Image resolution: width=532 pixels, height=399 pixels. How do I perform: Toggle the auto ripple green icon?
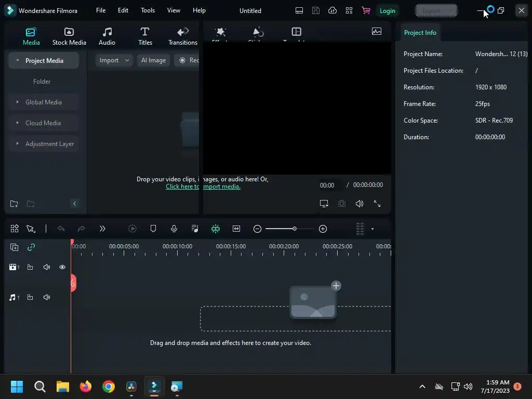pos(216,229)
